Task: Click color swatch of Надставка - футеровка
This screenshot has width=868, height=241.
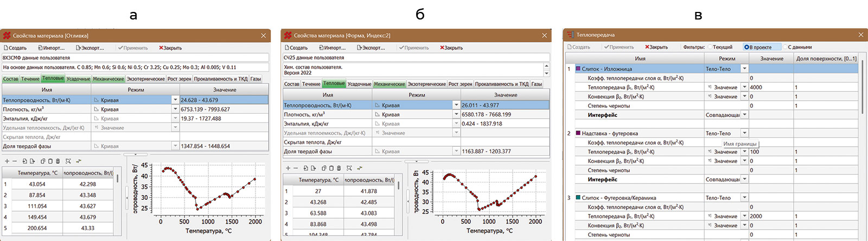Action: [578, 133]
